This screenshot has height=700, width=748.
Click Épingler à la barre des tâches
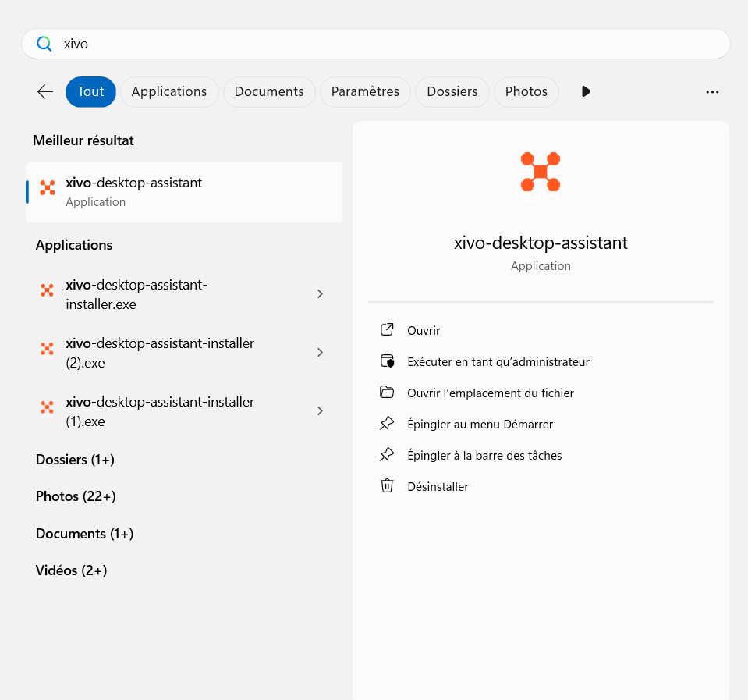484,456
